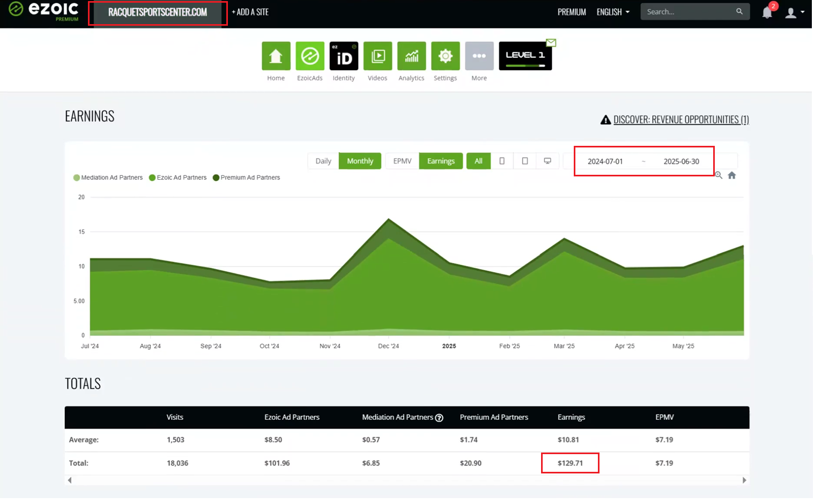Switch chart to Monthly view
This screenshot has width=814, height=504.
pos(360,161)
